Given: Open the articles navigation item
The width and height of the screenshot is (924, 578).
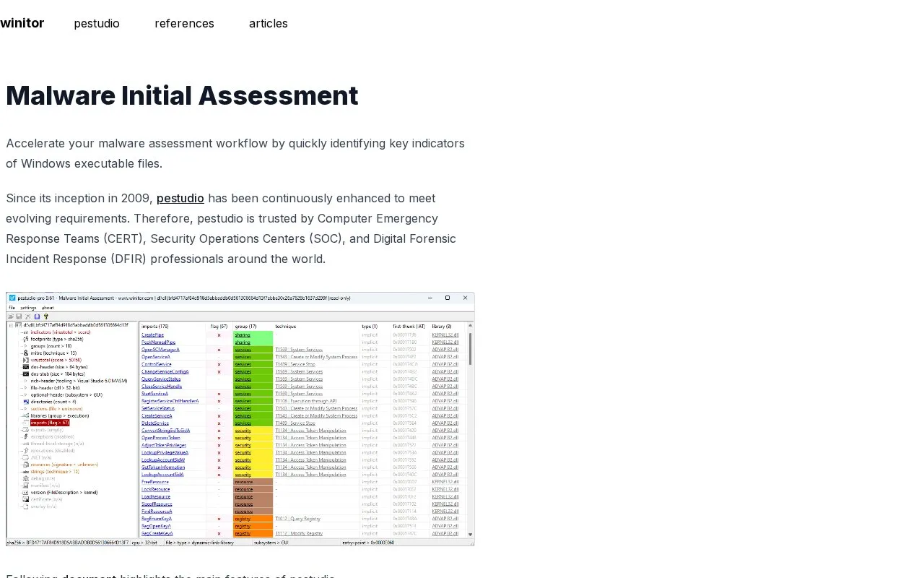Looking at the screenshot, I should coord(269,23).
